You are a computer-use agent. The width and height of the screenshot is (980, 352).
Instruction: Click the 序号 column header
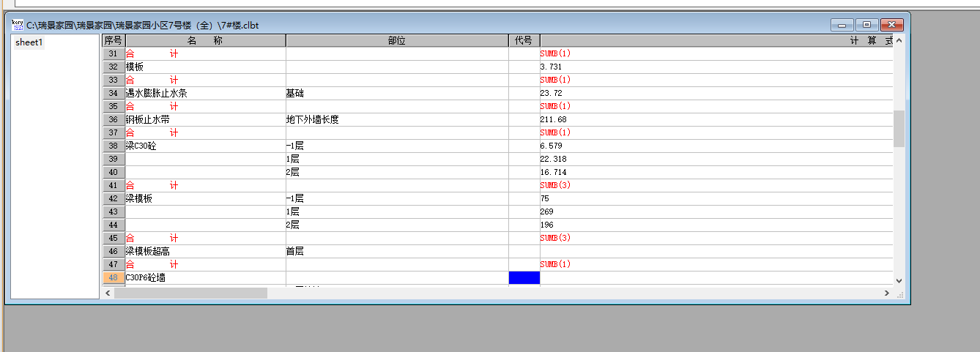pyautogui.click(x=114, y=41)
